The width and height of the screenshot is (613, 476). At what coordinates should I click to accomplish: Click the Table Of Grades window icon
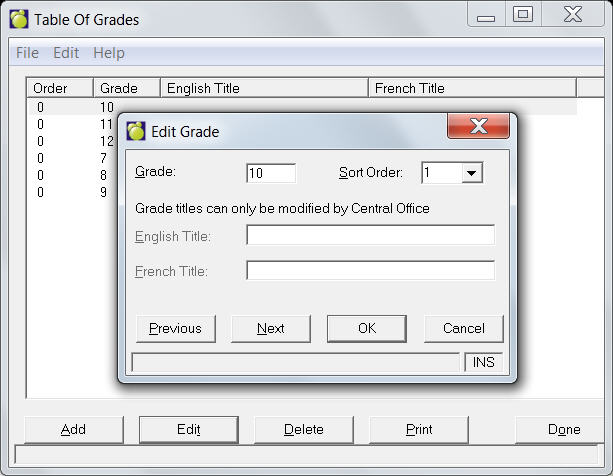pyautogui.click(x=19, y=19)
